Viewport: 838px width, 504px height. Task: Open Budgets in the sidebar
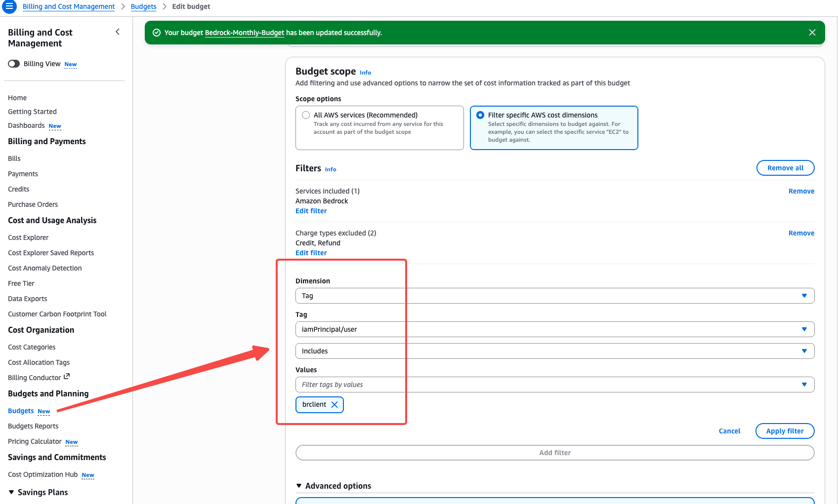[21, 411]
